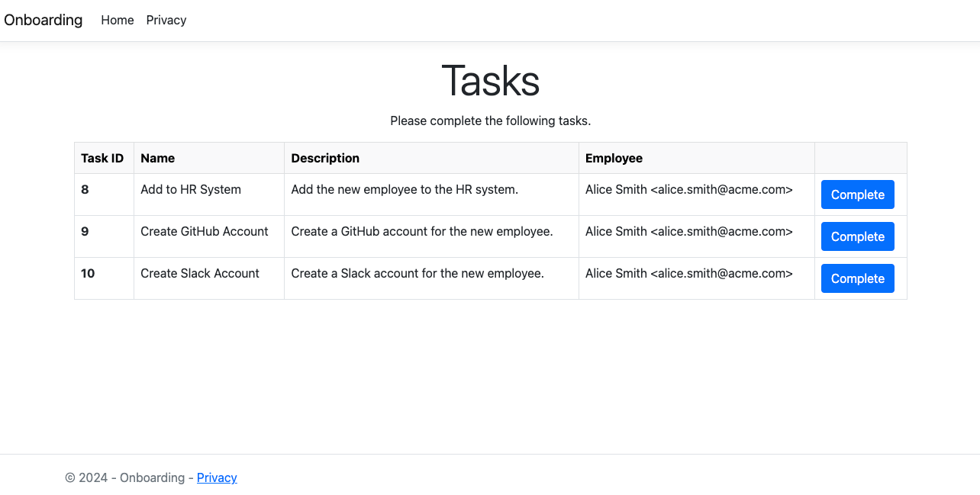The image size is (980, 495).
Task: Select the Name column header
Action: pos(158,158)
